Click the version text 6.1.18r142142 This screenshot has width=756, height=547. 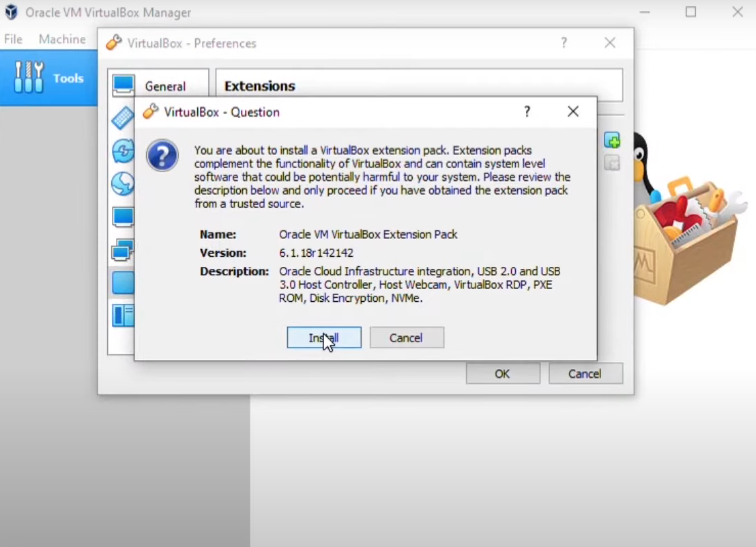click(316, 253)
